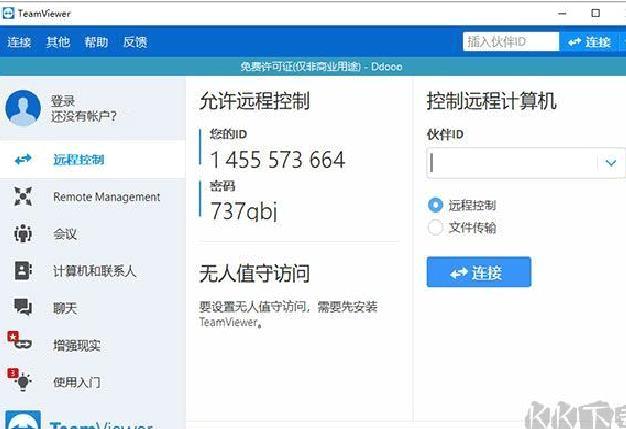Viewport: 626px width, 429px height.
Task: Click the TeamViewer logo in title bar
Action: pyautogui.click(x=8, y=13)
